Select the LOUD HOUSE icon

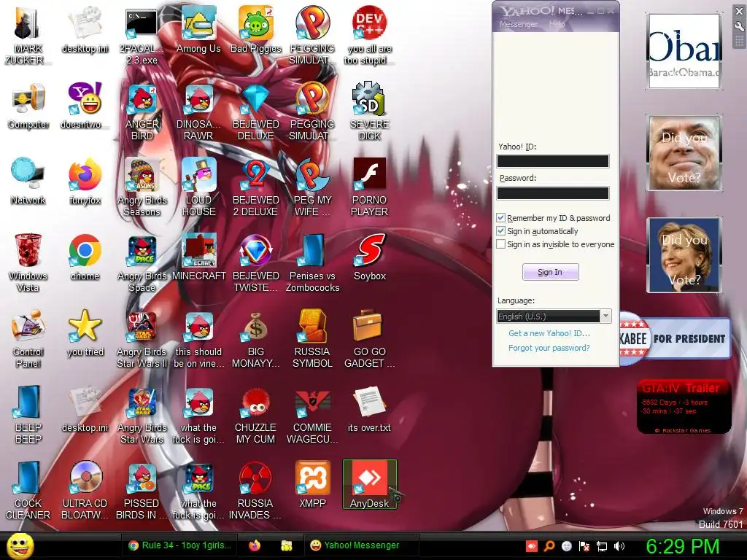point(198,187)
